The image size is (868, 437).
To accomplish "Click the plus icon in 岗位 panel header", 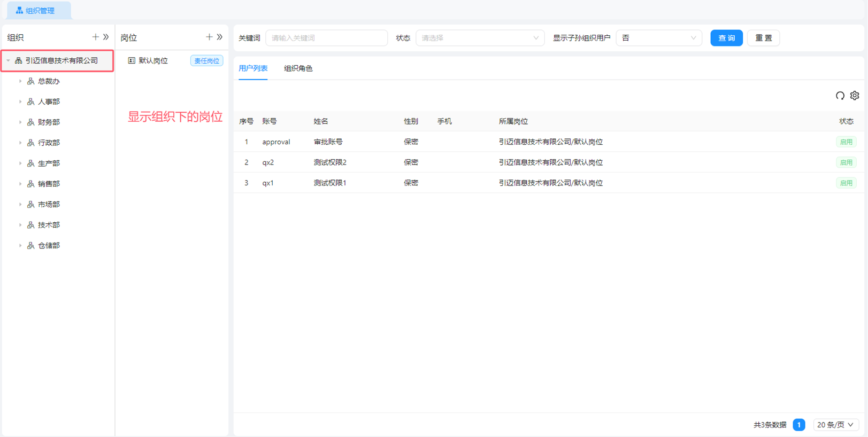I will (209, 37).
